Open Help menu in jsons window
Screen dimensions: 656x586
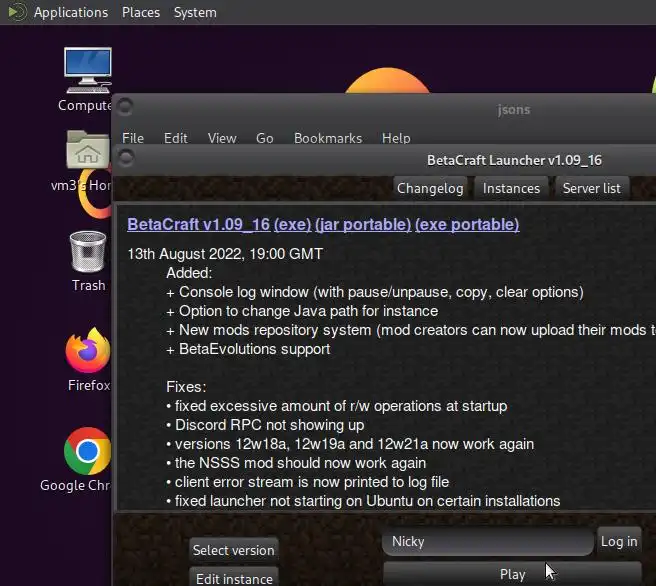tap(396, 138)
